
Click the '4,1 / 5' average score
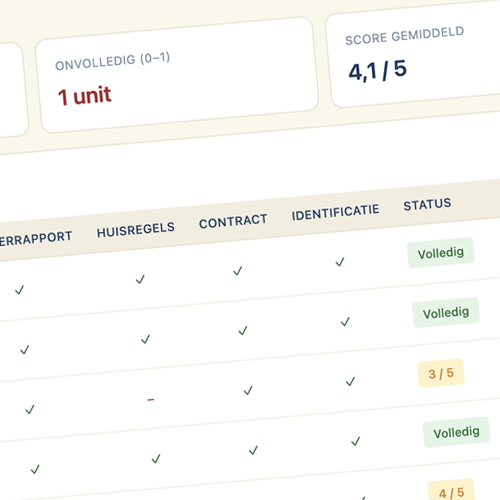pos(377,70)
